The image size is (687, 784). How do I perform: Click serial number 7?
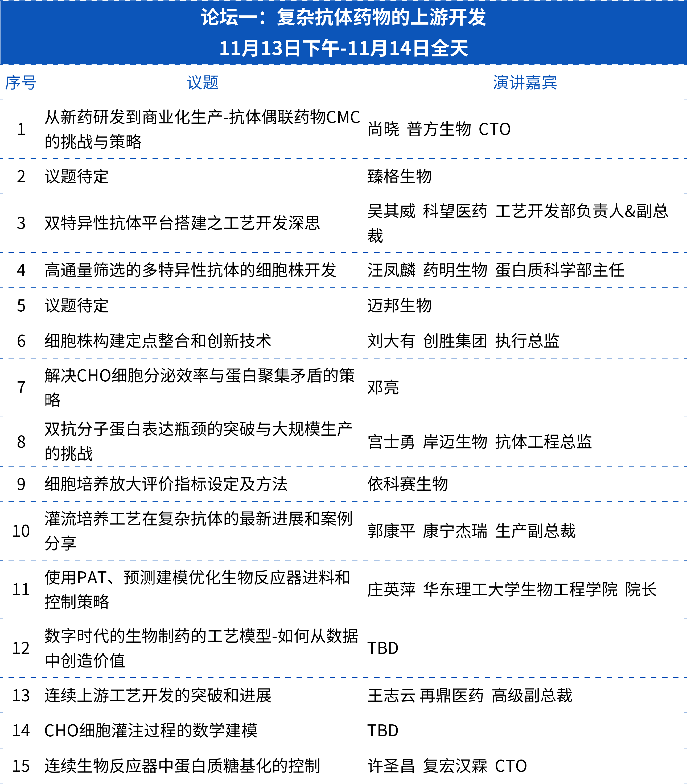[x=22, y=387]
